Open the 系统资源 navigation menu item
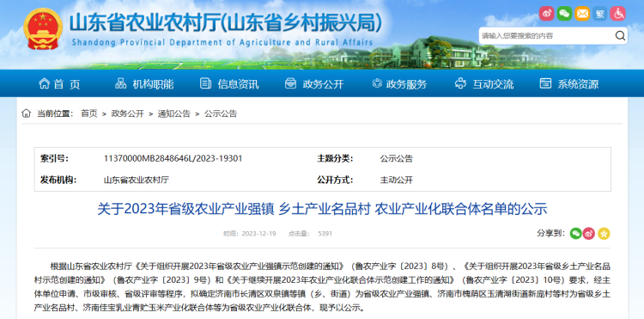The width and height of the screenshot is (644, 319). [578, 84]
